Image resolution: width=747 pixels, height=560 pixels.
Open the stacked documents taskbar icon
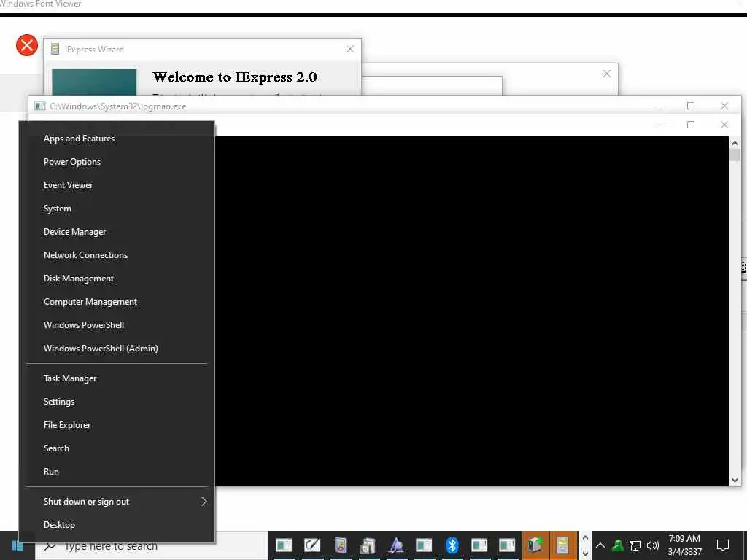tap(368, 545)
